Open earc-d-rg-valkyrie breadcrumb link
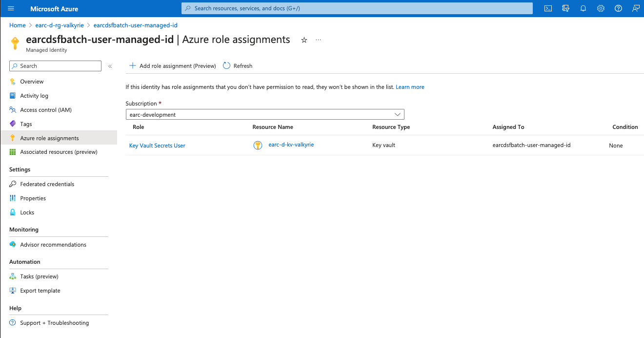The width and height of the screenshot is (644, 338). click(60, 25)
